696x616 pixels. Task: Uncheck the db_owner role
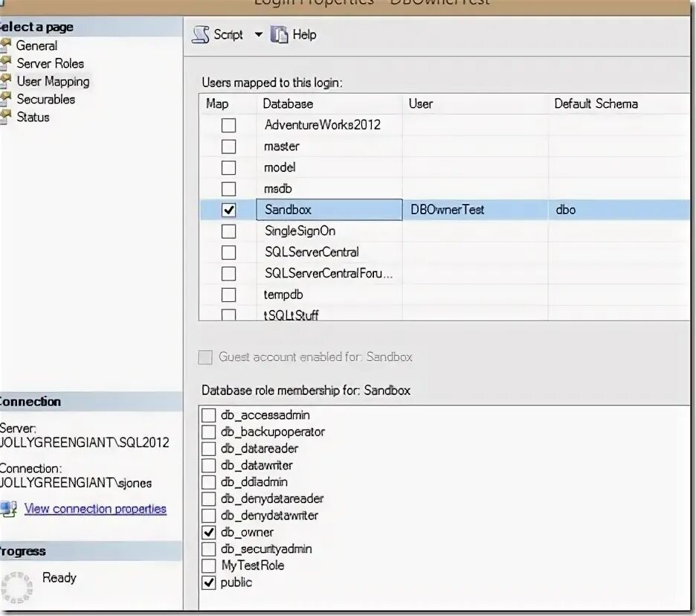(208, 532)
